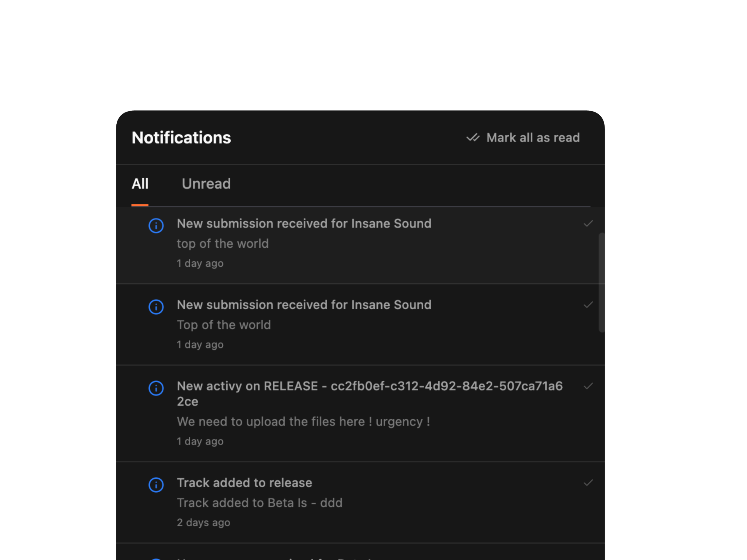Viewport: 747px width, 560px height.
Task: Click the notifications list scrollbar thumb
Action: pos(601,282)
